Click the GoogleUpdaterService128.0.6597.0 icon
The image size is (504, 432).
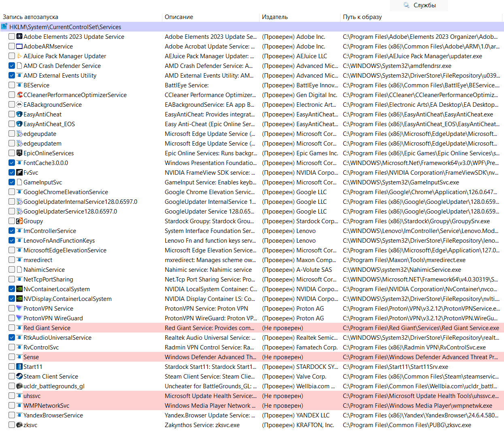point(19,211)
